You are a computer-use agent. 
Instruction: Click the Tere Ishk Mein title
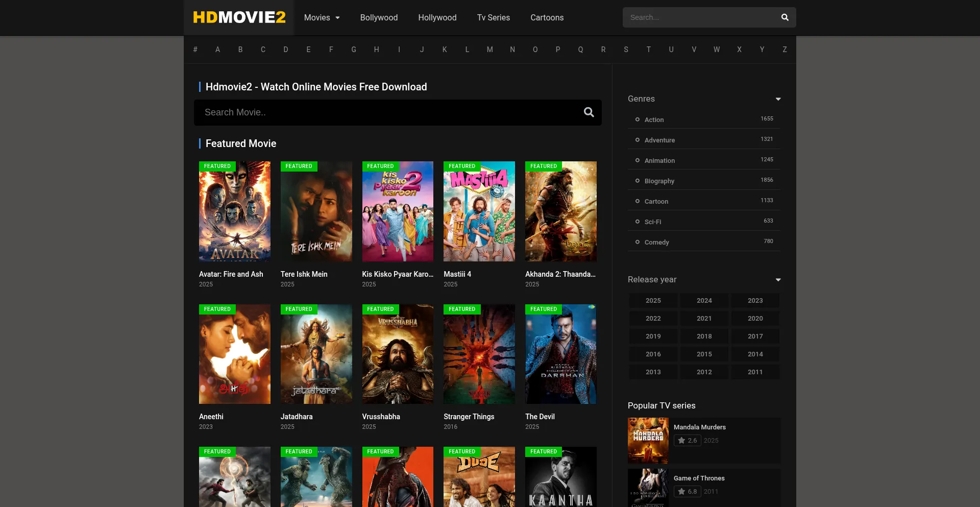[x=304, y=274]
